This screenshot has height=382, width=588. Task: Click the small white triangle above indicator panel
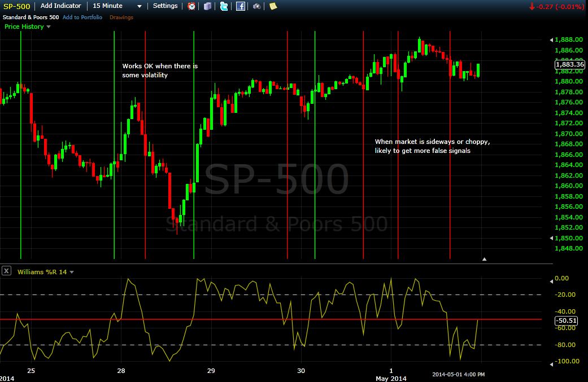[484, 259]
